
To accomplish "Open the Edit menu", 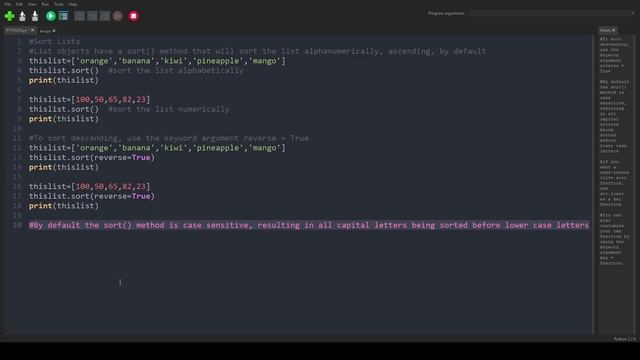I will click(19, 4).
